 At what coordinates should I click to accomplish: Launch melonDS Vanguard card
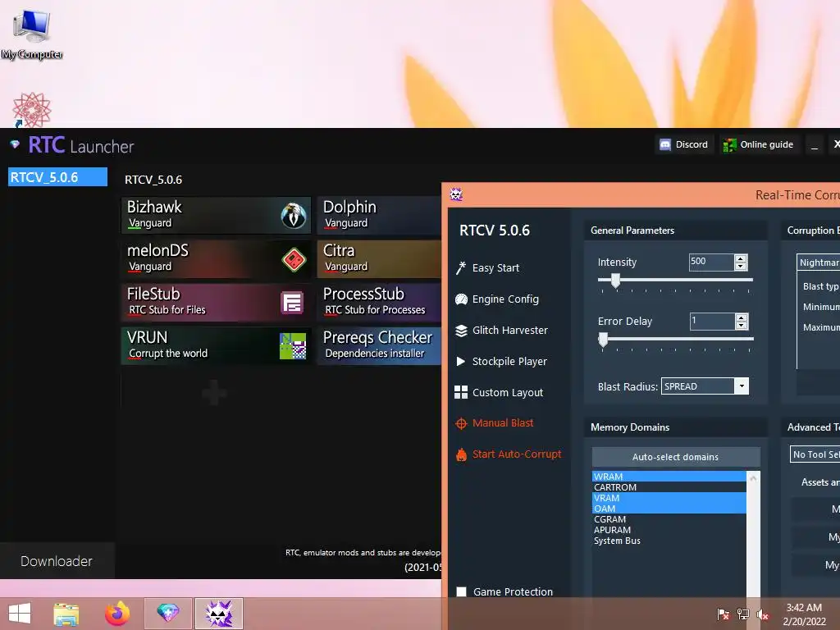(x=216, y=258)
